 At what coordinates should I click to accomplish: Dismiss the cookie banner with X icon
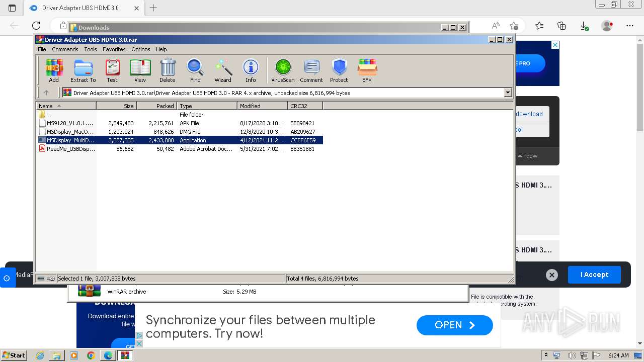[552, 275]
